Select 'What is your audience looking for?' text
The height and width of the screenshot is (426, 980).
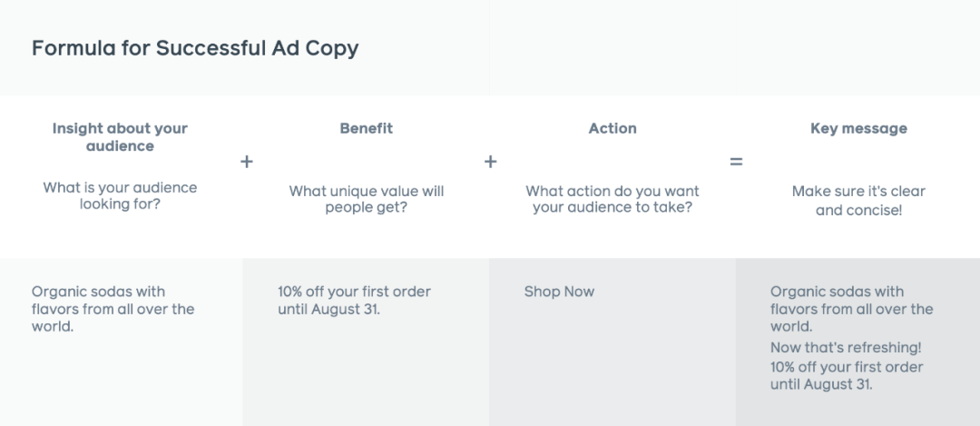[x=120, y=196]
